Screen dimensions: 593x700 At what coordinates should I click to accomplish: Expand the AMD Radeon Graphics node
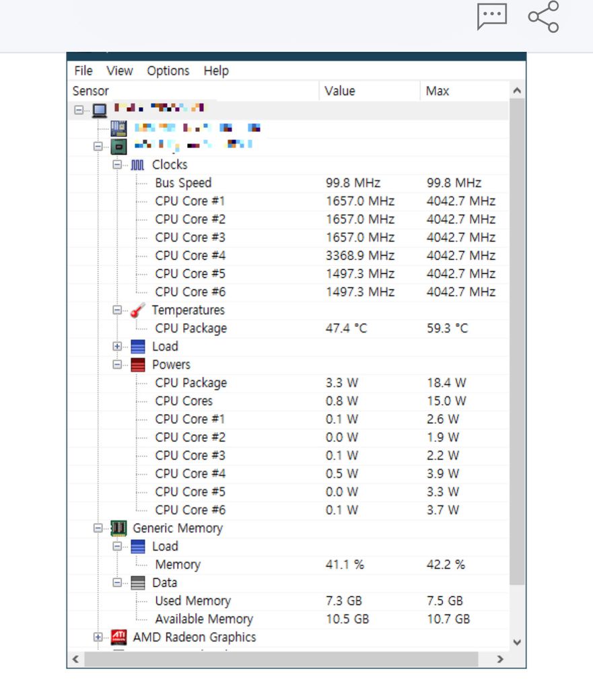[x=98, y=637]
